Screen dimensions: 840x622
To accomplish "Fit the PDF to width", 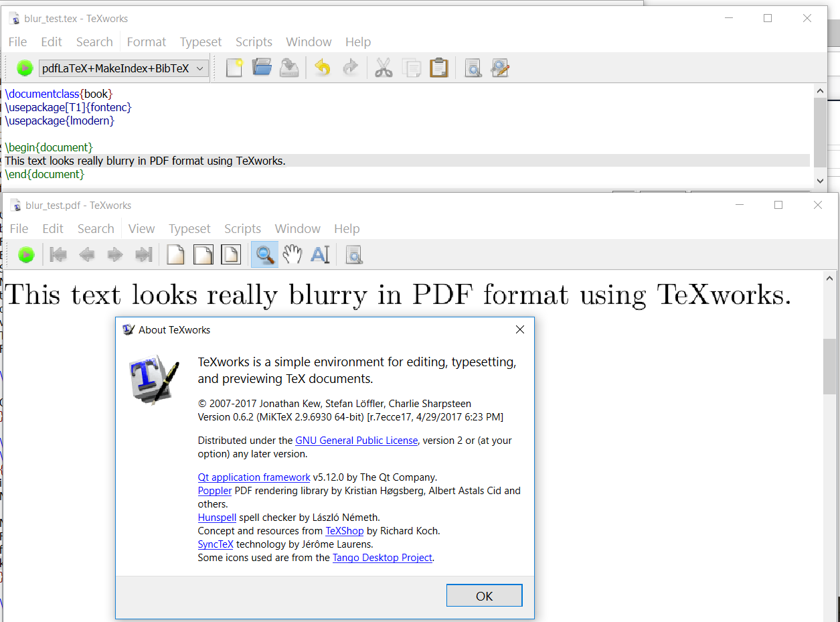I will pyautogui.click(x=203, y=254).
